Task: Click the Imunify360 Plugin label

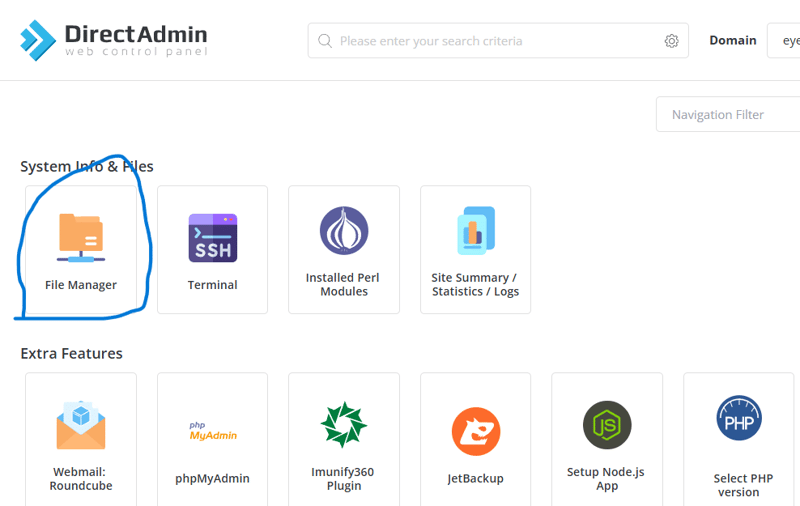Action: [x=343, y=478]
